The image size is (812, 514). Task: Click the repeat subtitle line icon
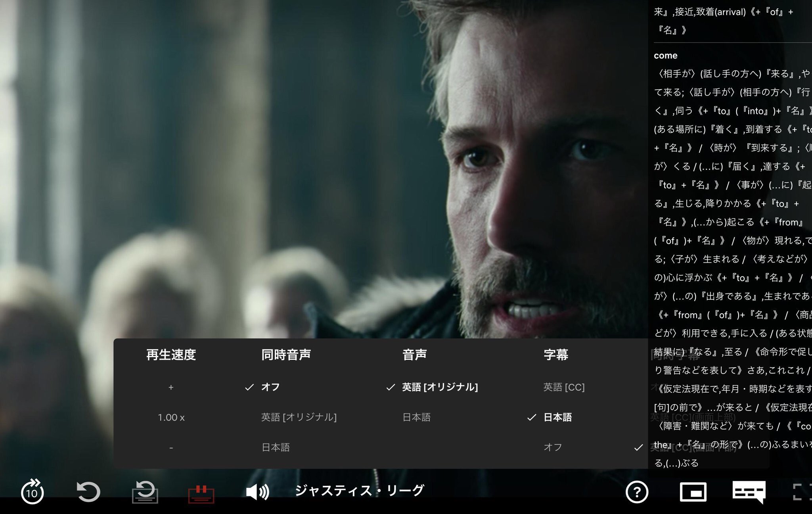point(145,492)
